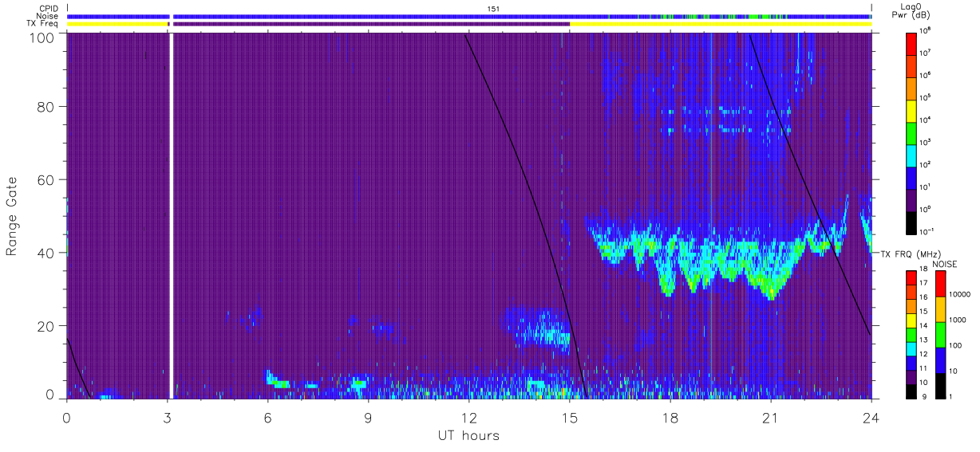Select the NOISE legend title
Viewport: 980px width, 452px height.
coord(946,264)
